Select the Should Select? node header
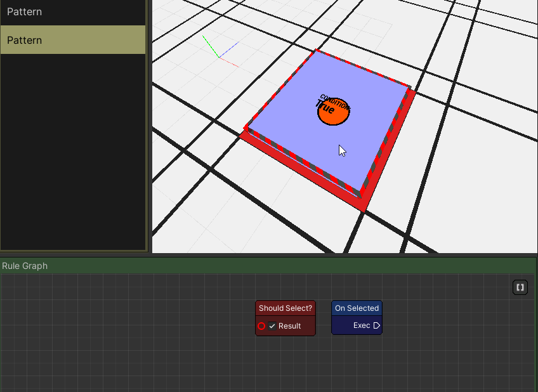538x392 pixels. tap(285, 308)
